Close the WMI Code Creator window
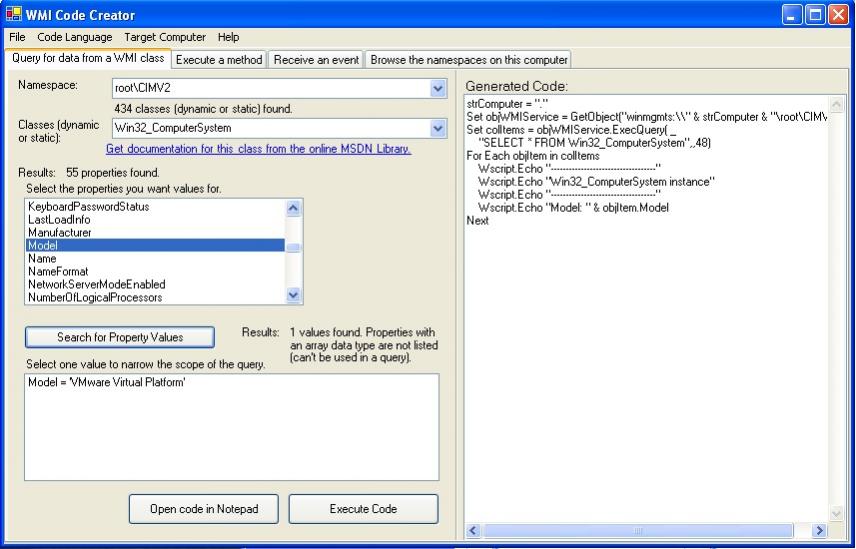Viewport: 856px width, 549px height. tap(838, 15)
